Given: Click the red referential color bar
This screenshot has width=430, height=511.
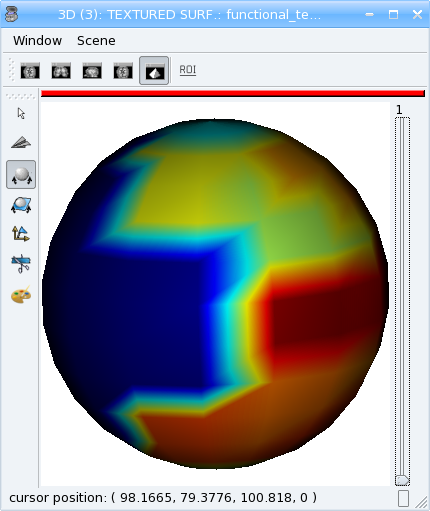Looking at the screenshot, I should 233,94.
